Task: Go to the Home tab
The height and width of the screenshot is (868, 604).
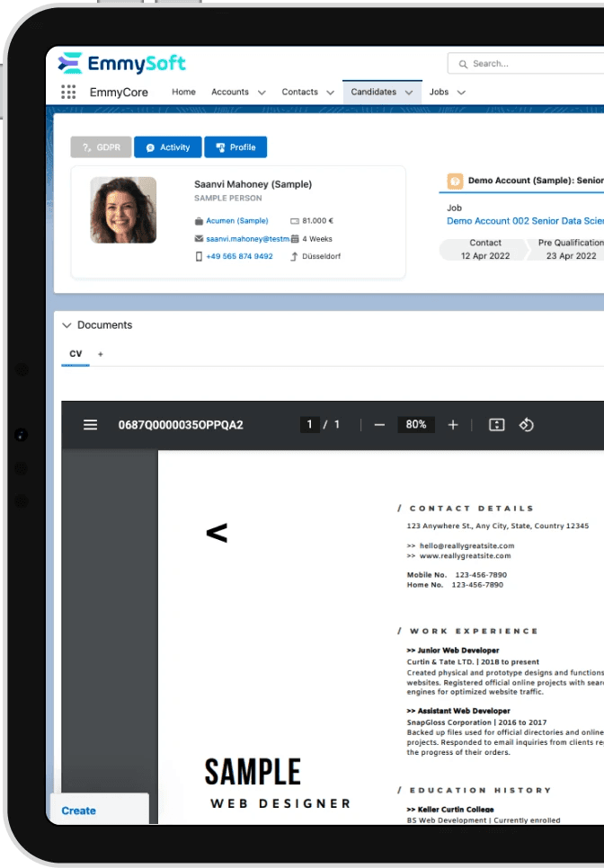Action: 183,92
